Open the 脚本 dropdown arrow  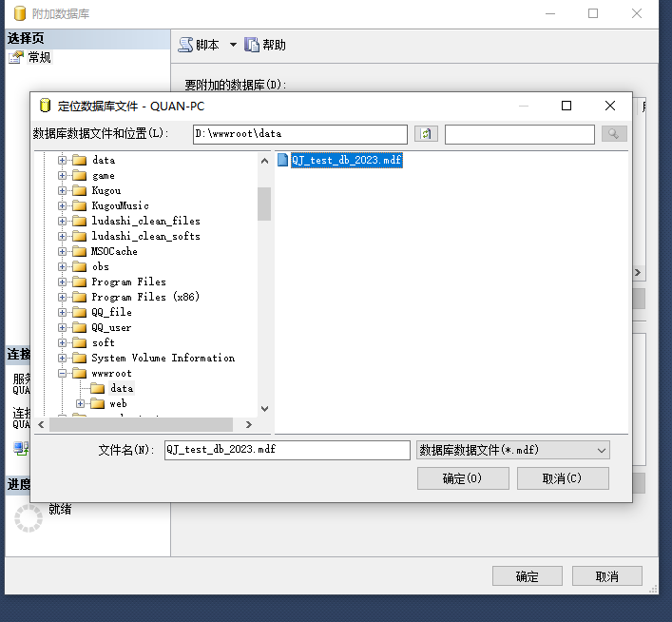(x=233, y=45)
